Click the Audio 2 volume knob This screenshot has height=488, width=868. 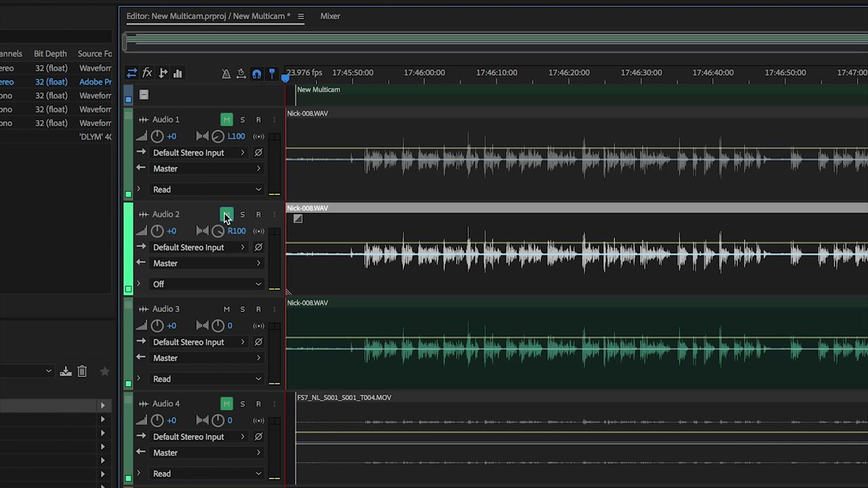coord(157,231)
